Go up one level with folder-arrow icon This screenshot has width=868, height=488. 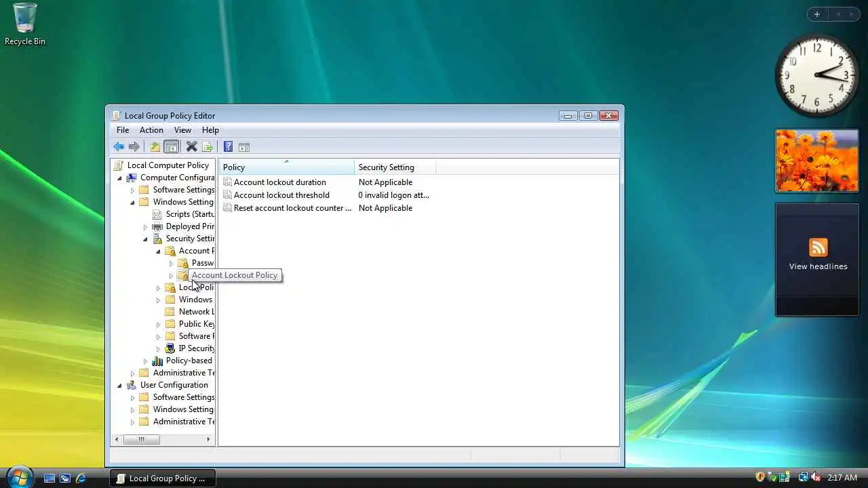155,147
